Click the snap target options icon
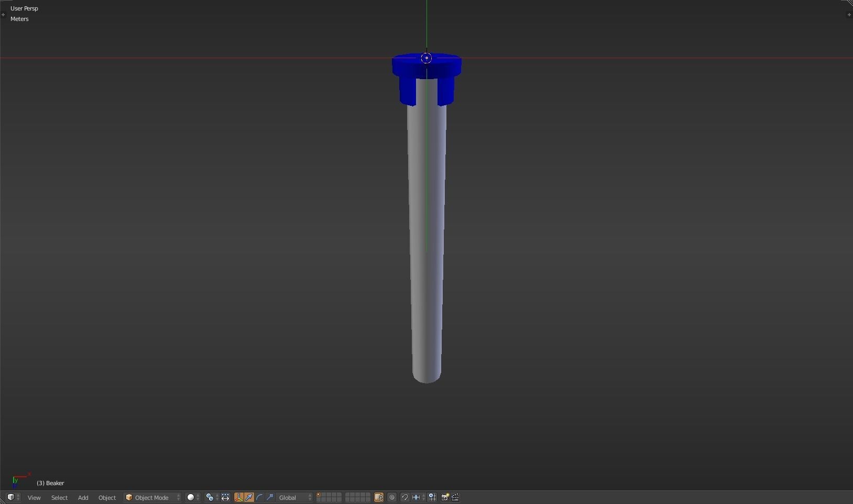The image size is (853, 504). click(432, 497)
